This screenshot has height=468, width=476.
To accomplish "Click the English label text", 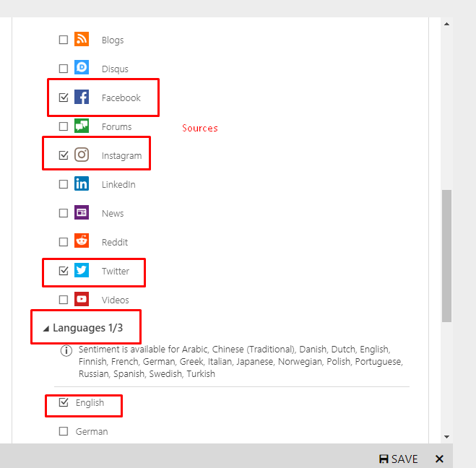I will click(x=90, y=403).
